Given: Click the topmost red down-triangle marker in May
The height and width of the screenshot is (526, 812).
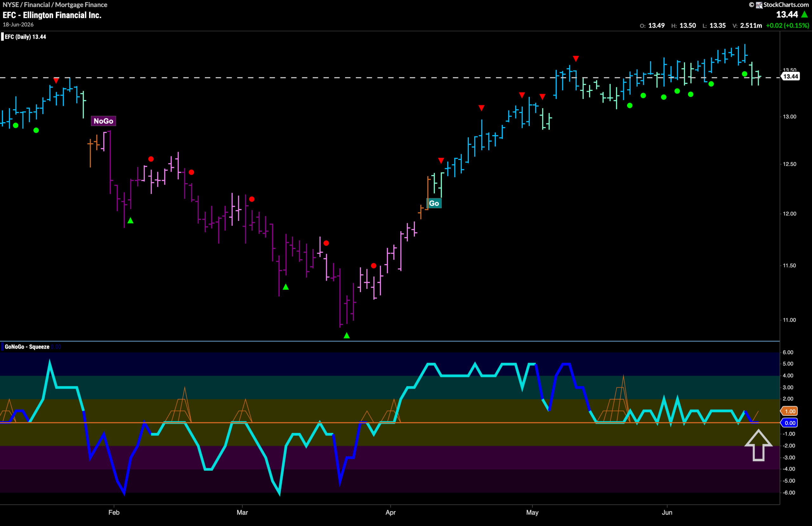Looking at the screenshot, I should (576, 59).
